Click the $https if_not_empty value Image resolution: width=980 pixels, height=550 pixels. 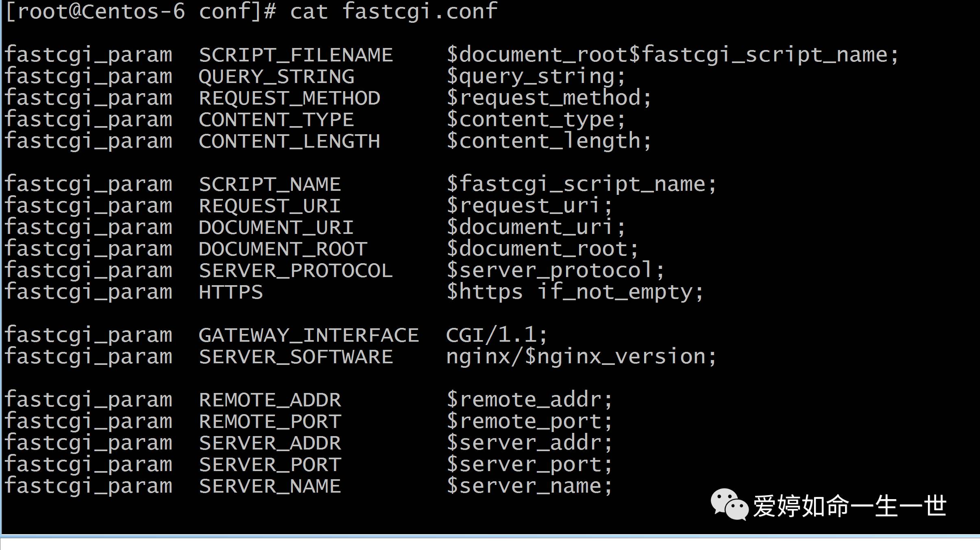tap(575, 292)
